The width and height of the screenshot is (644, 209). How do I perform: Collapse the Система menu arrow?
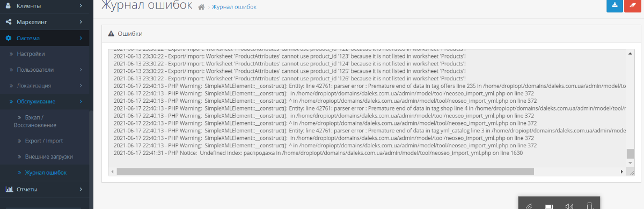[x=80, y=38]
